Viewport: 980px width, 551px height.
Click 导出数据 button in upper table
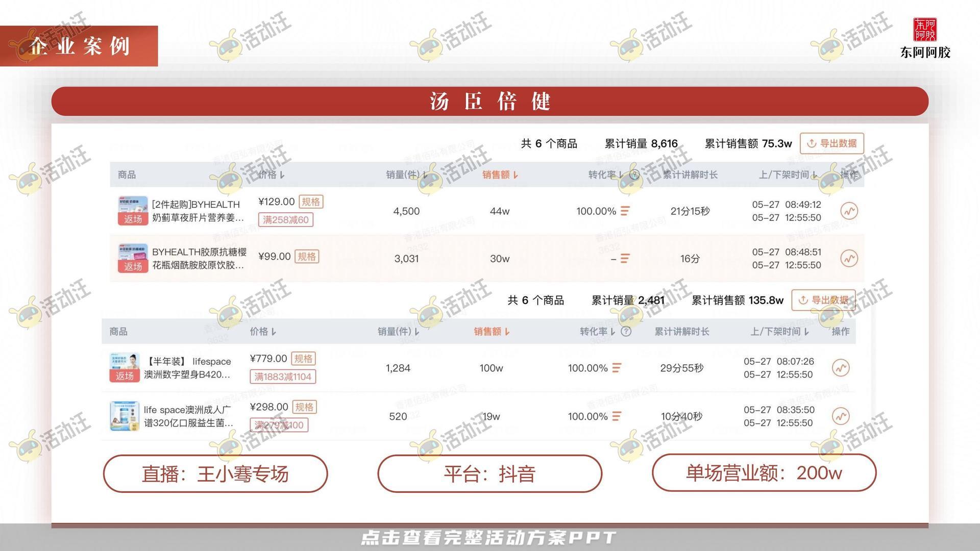[x=832, y=143]
